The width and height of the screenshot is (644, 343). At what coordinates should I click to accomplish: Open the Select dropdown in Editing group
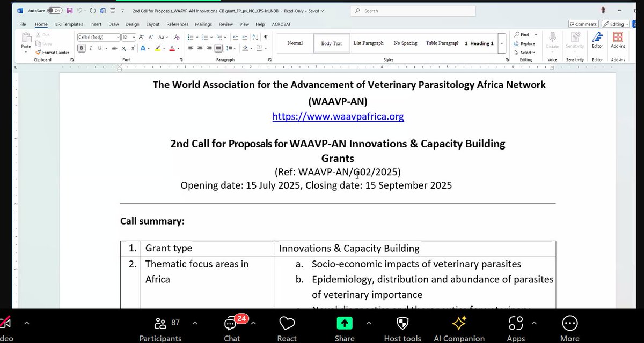tap(524, 52)
